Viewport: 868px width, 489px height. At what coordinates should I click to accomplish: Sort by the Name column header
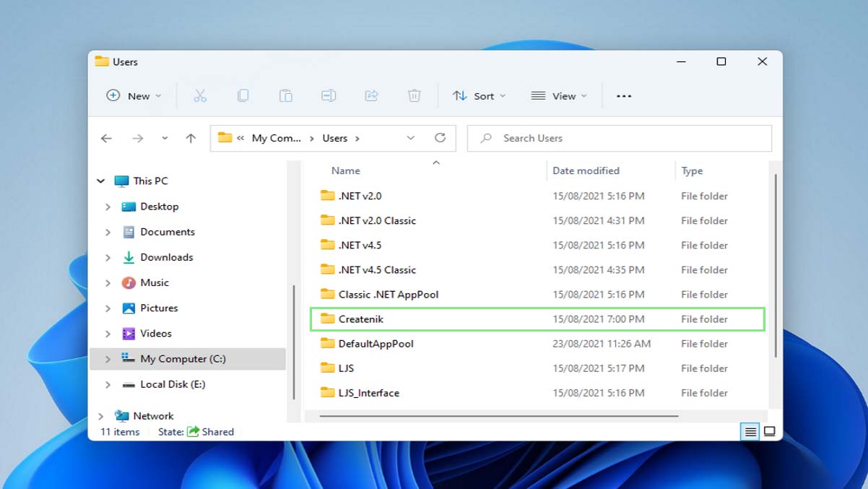tap(345, 170)
